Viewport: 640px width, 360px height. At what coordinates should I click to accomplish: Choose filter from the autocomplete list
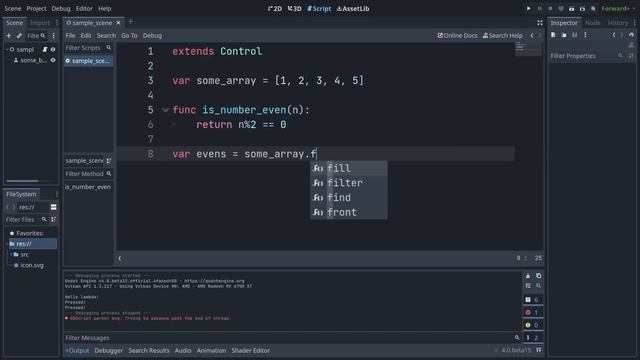(x=349, y=183)
